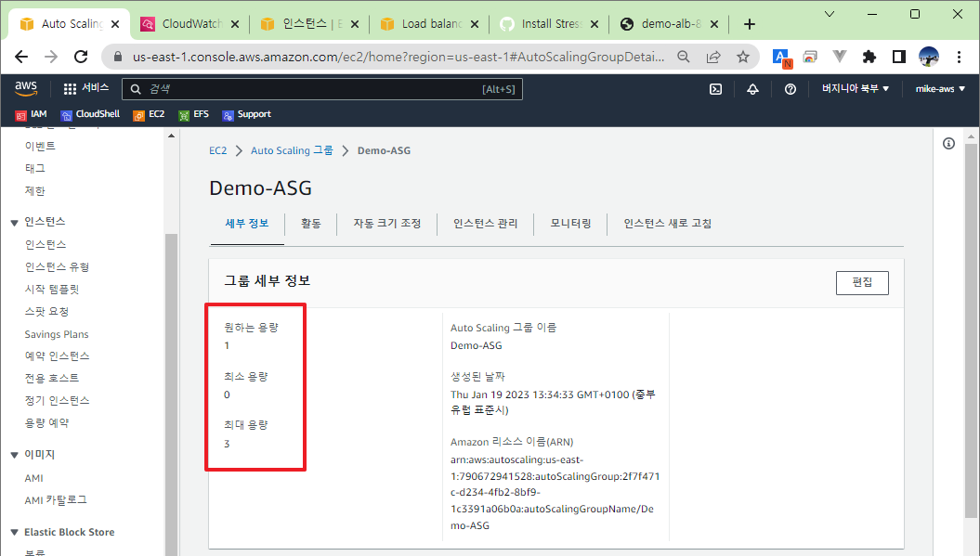Click the Auto Scaling 그룹 breadcrumb link
980x556 pixels.
coord(292,150)
